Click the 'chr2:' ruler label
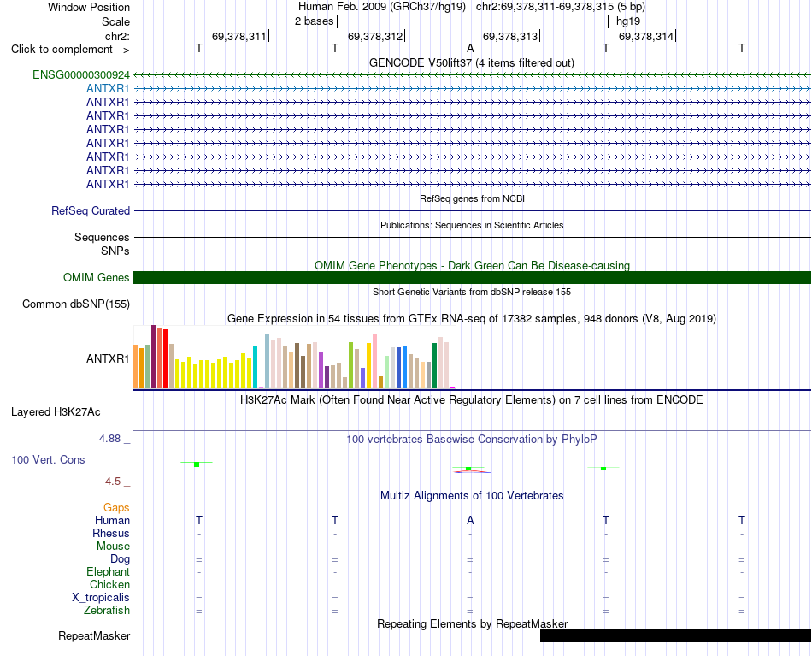The width and height of the screenshot is (812, 656). tap(117, 36)
